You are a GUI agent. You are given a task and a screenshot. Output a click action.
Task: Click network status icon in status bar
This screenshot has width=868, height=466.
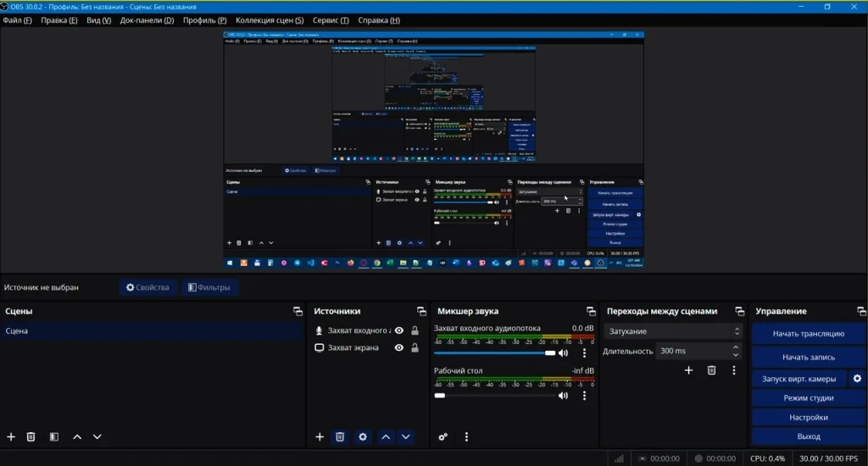click(619, 458)
